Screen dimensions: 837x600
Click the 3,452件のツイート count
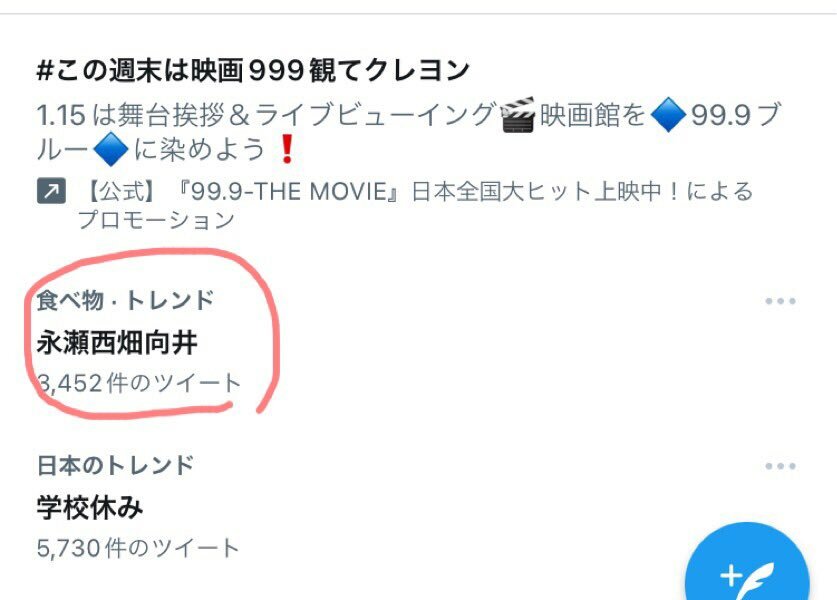(139, 383)
